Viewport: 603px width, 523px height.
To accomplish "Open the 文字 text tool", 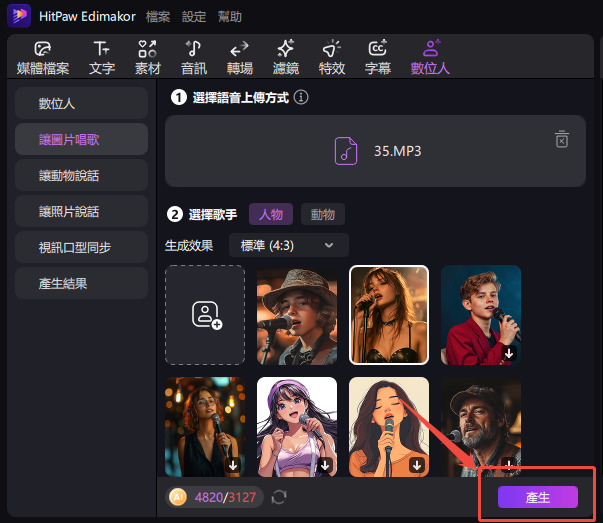I will pos(102,58).
